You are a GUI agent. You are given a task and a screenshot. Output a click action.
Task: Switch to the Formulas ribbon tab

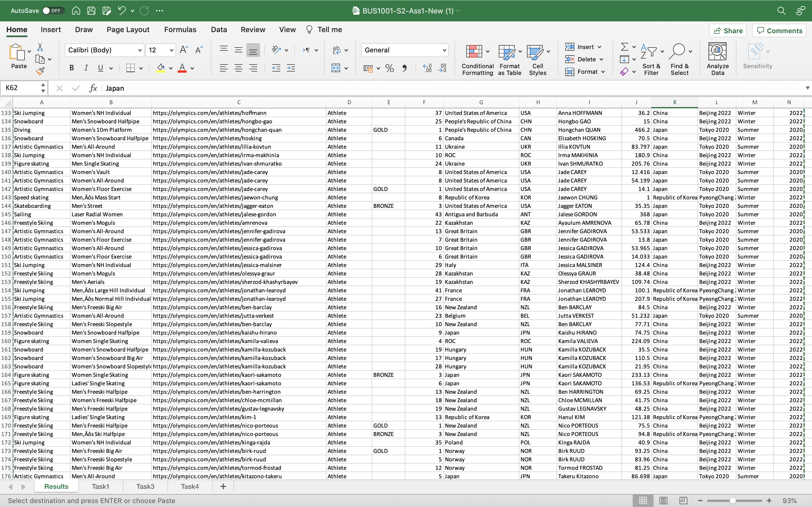click(x=180, y=30)
